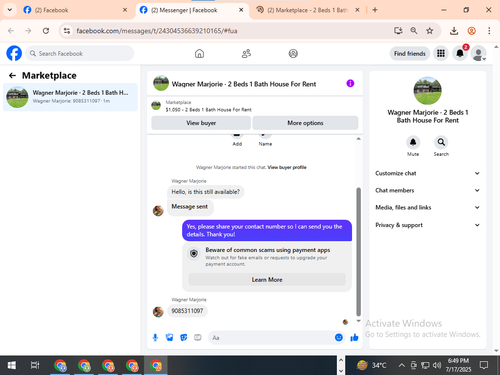Open a new browser tab

coord(375,10)
